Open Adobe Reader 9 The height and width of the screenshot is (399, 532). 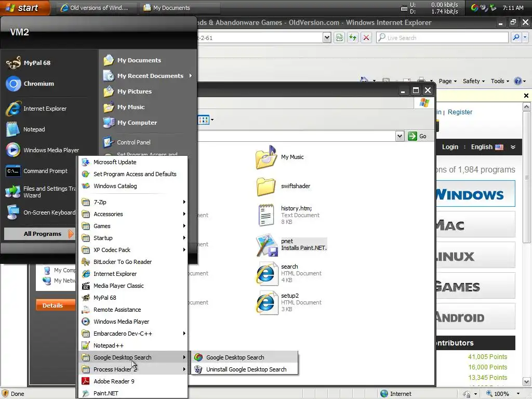point(133,381)
